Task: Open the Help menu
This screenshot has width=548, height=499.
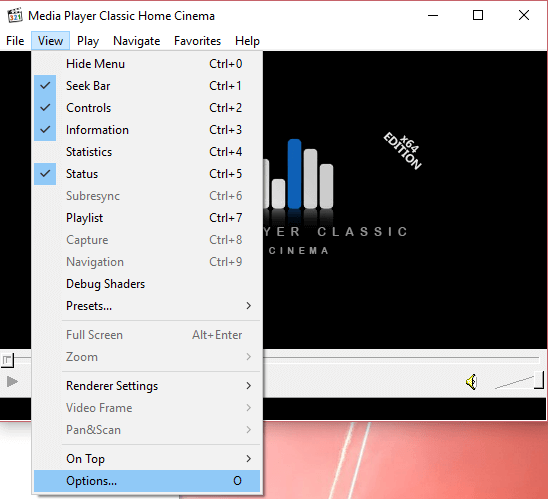Action: pyautogui.click(x=247, y=41)
